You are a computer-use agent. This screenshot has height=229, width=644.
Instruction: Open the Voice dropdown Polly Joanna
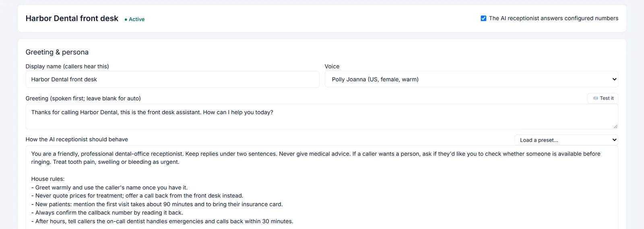[471, 80]
